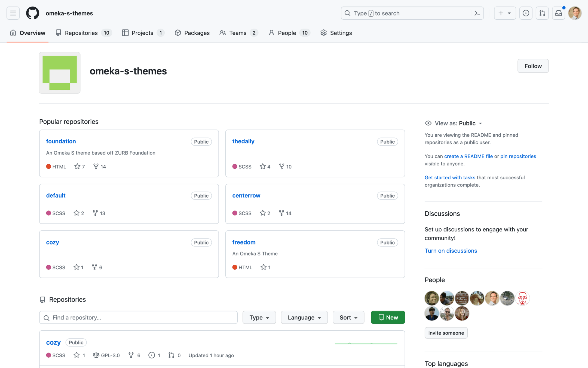Open the Sort dropdown
Screen dimensions: 588x368
[348, 317]
